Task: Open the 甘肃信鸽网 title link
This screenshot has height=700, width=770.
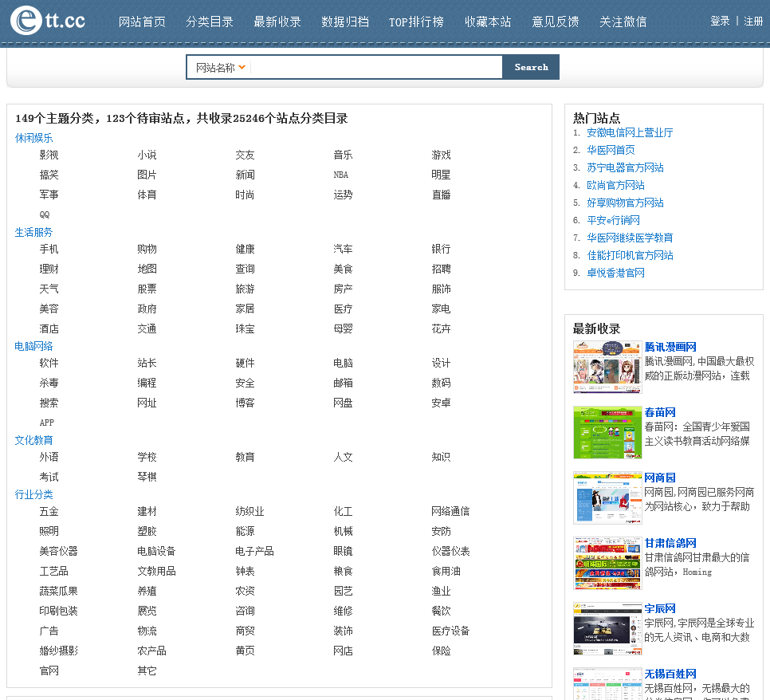Action: 670,543
